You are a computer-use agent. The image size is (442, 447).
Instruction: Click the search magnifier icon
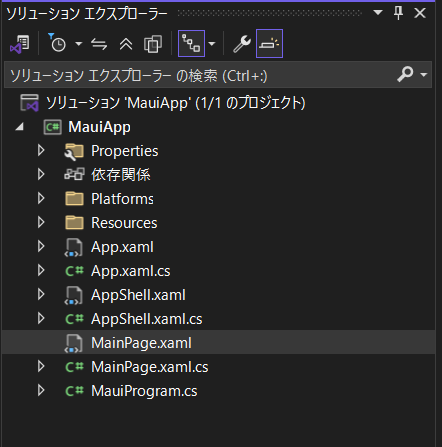[405, 74]
